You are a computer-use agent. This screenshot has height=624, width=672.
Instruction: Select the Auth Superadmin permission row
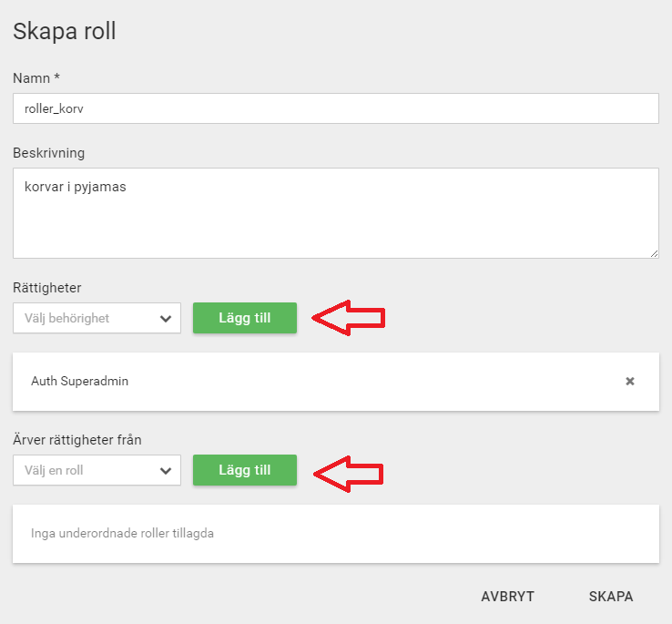[336, 382]
